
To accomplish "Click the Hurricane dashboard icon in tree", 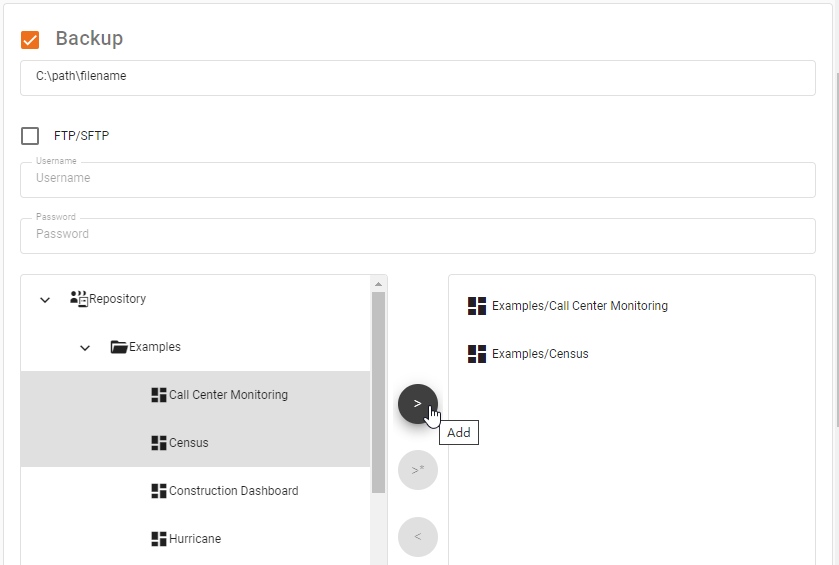I will point(159,539).
